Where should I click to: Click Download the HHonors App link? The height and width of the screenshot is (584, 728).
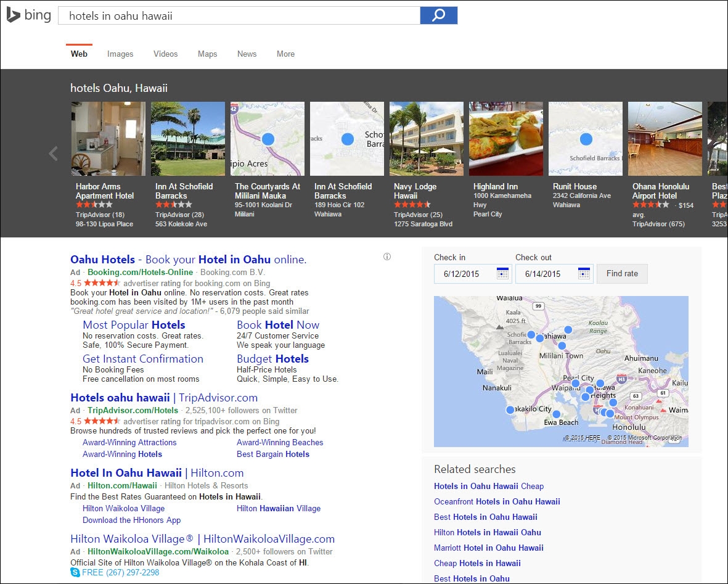pyautogui.click(x=131, y=520)
